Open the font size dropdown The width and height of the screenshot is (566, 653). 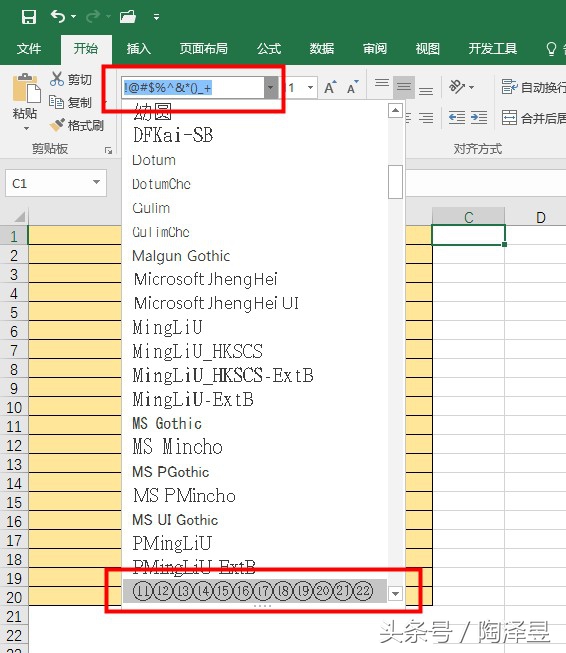click(310, 87)
